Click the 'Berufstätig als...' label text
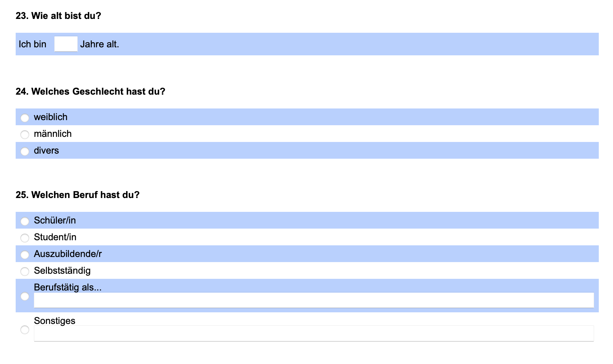The width and height of the screenshot is (613, 364). [x=68, y=287]
